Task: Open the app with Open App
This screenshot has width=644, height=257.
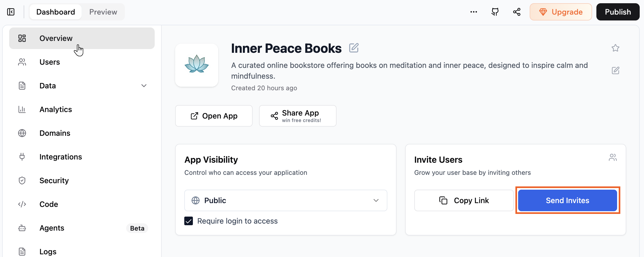Action: click(x=214, y=116)
